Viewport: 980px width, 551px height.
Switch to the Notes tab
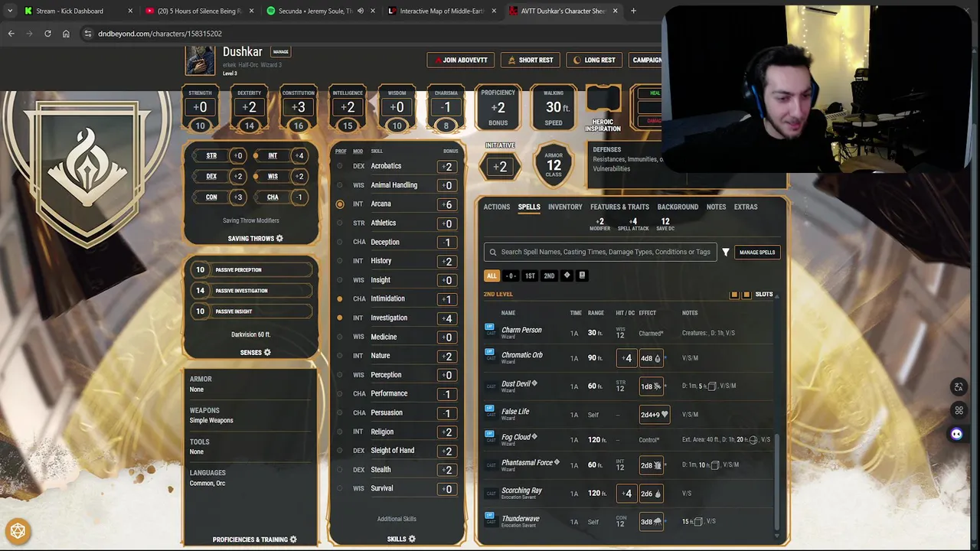coord(716,207)
